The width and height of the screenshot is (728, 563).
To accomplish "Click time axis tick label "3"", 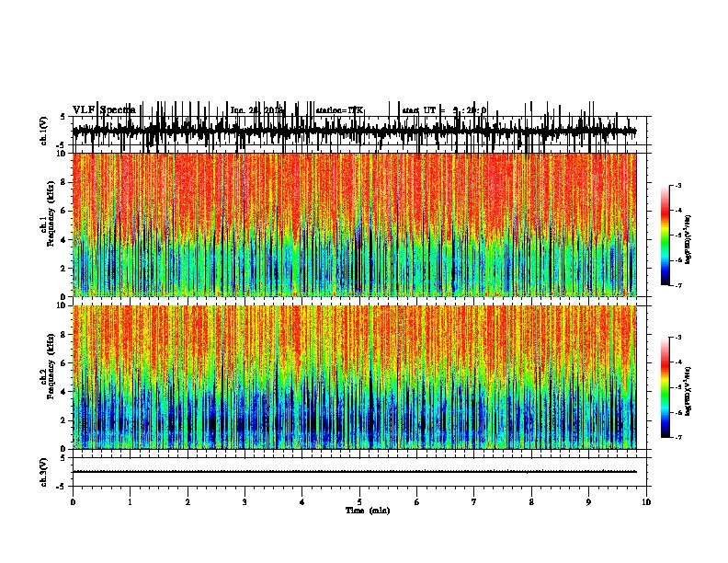I will pyautogui.click(x=245, y=502).
